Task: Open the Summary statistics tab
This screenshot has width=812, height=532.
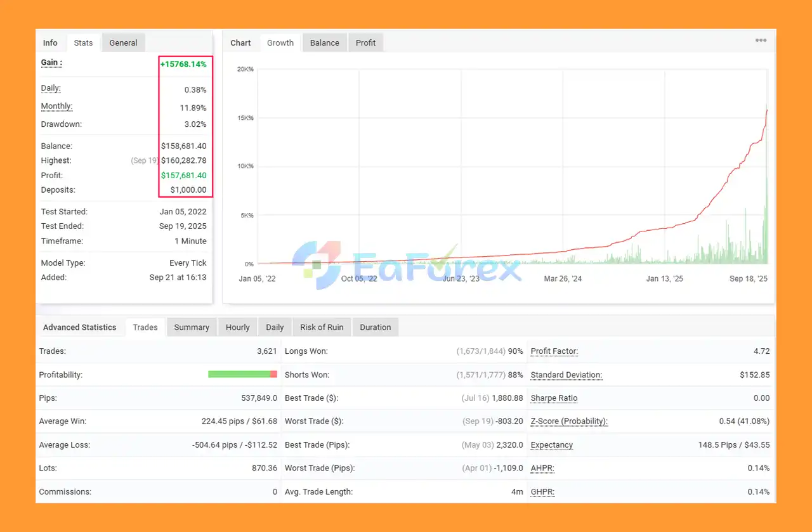Action: pos(191,327)
